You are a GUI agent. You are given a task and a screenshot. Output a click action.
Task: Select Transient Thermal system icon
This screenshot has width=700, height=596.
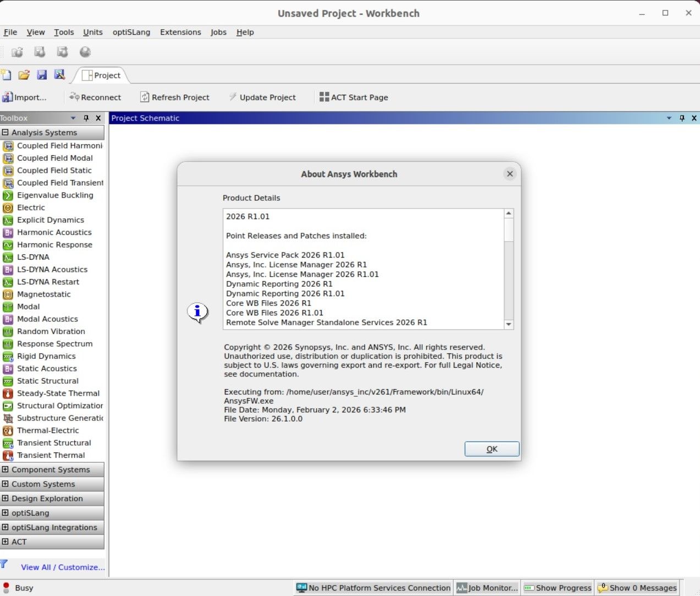coord(8,455)
